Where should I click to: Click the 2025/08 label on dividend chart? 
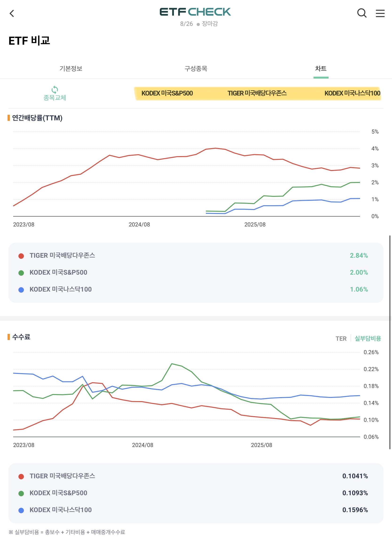pos(255,225)
